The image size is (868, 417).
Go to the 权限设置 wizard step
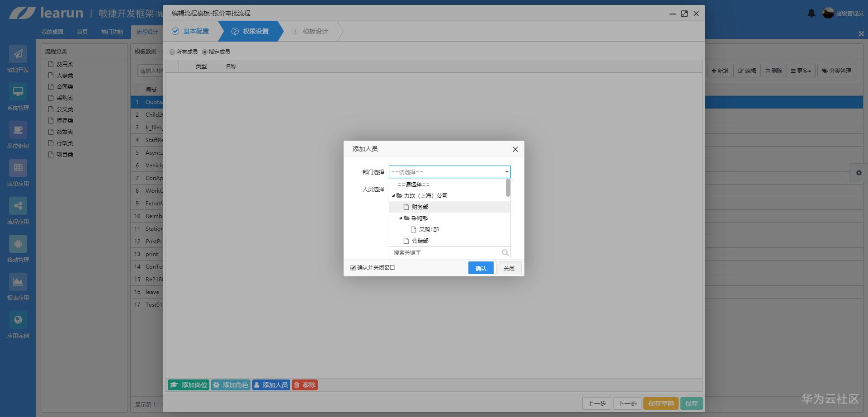(250, 31)
